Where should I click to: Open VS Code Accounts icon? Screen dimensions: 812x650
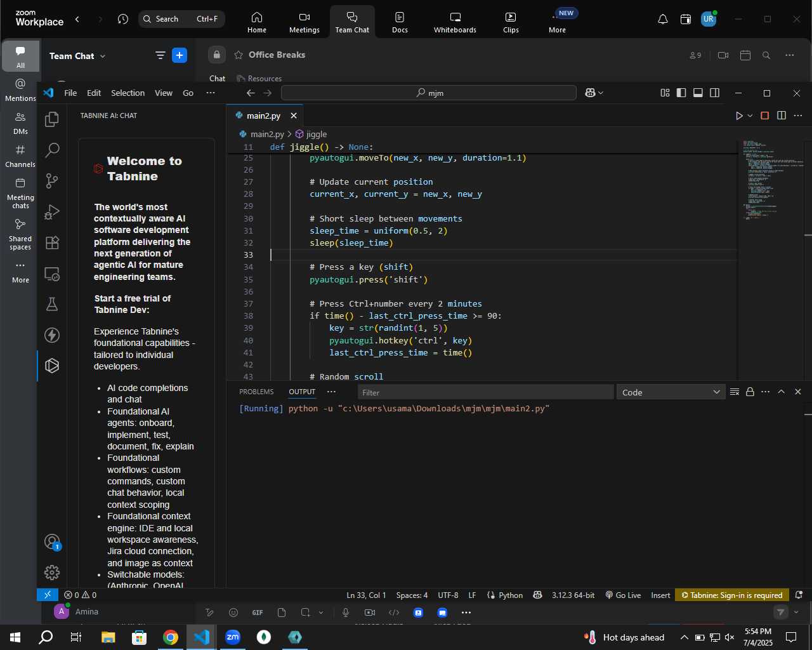52,541
